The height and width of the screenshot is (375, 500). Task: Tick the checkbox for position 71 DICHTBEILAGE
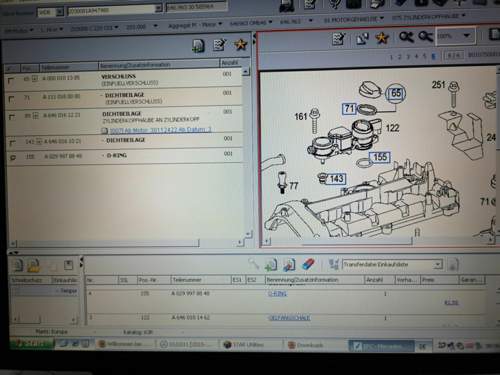pyautogui.click(x=11, y=99)
